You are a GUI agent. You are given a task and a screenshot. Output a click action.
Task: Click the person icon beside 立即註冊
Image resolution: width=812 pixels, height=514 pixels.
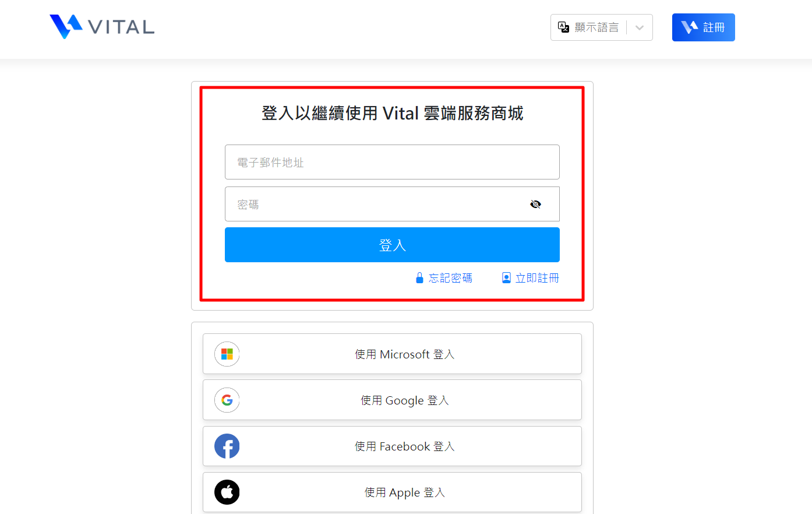coord(506,278)
